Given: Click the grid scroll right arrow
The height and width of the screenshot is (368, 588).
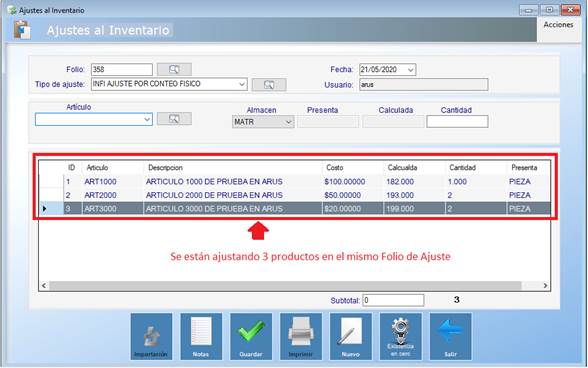Looking at the screenshot, I should coord(545,286).
